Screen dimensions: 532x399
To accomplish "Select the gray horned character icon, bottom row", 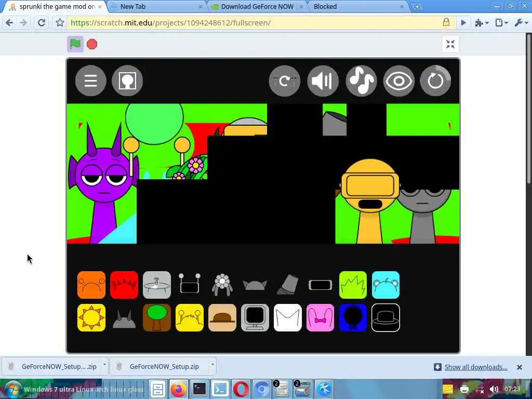I will coord(124,319).
